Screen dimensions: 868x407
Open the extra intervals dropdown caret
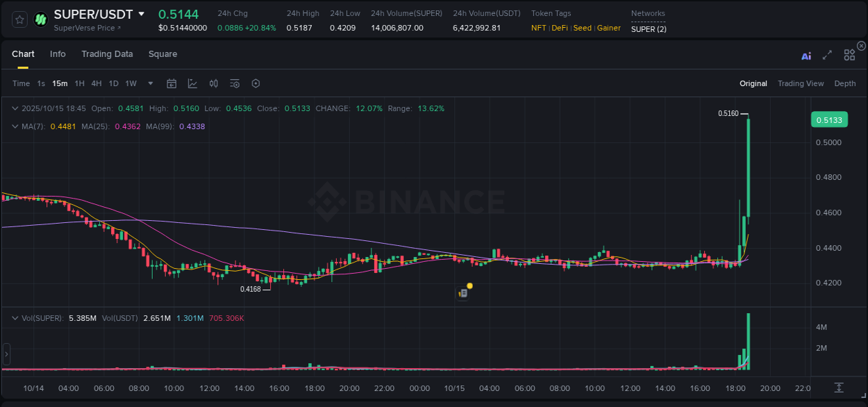(x=149, y=83)
